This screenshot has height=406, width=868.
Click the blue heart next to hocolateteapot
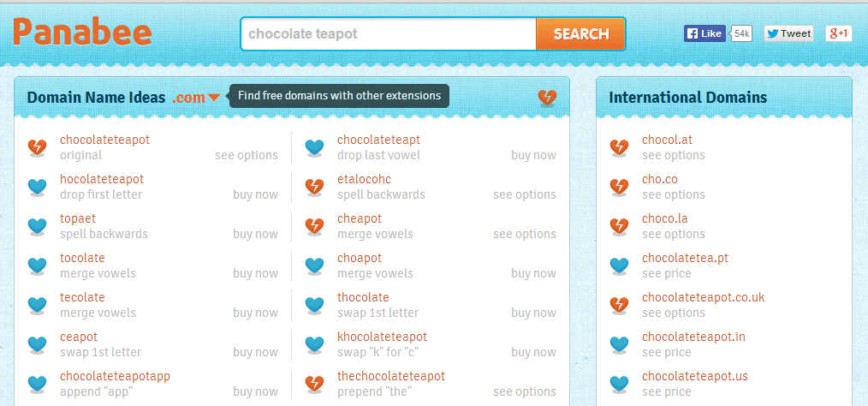point(37,187)
